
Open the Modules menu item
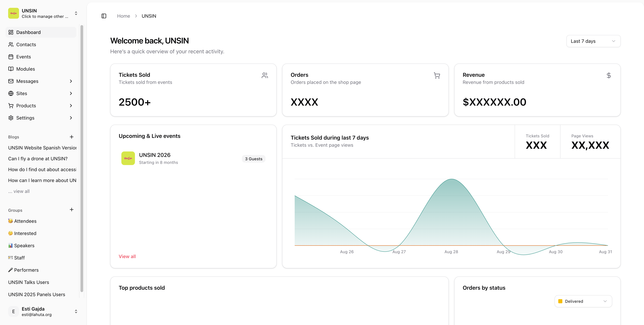41,69
